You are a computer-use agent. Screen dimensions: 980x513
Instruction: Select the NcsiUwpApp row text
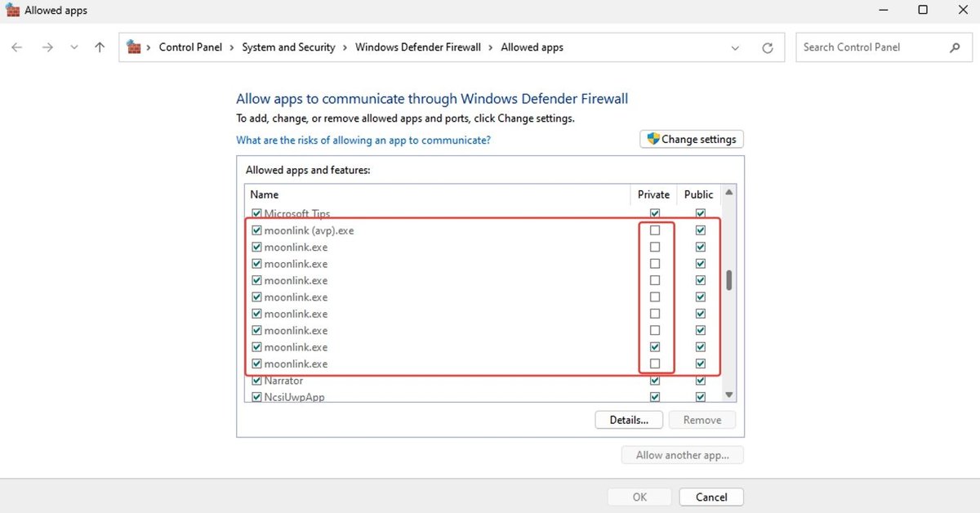pos(295,397)
